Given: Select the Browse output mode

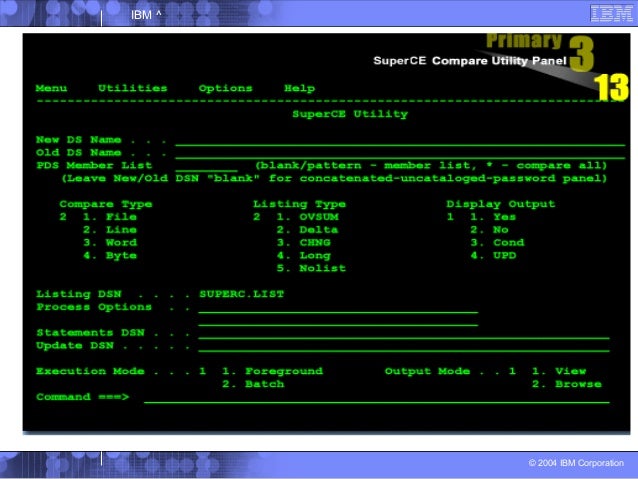Looking at the screenshot, I should click(567, 384).
